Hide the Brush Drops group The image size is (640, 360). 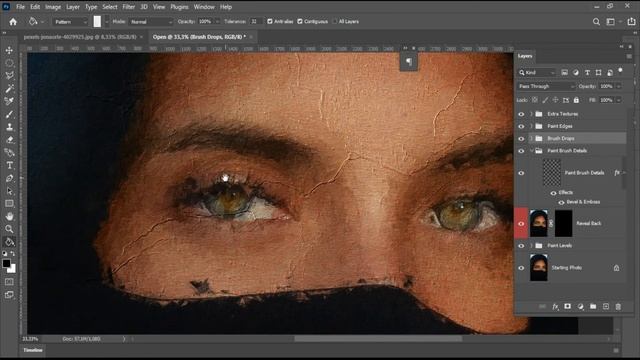coord(521,139)
